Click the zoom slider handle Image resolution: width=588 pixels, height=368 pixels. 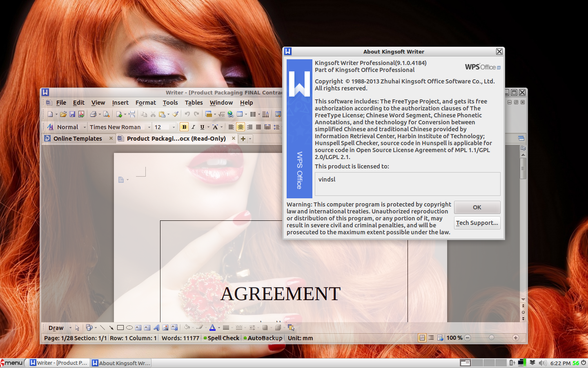coord(492,338)
